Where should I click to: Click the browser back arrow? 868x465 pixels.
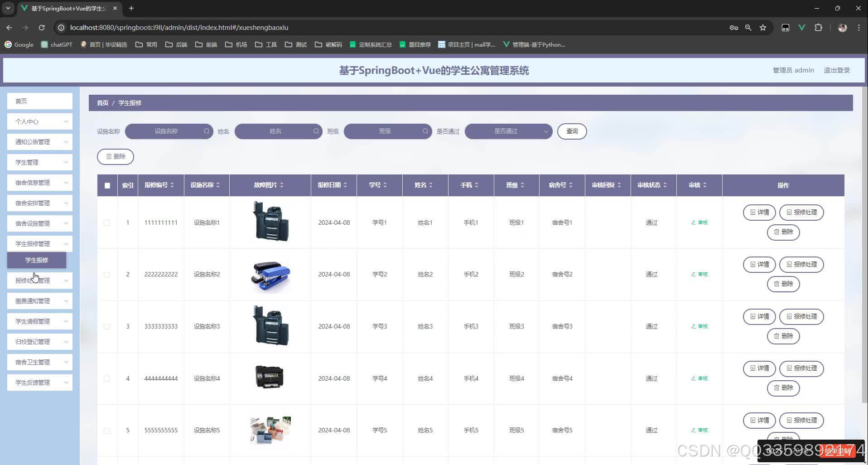click(x=9, y=28)
